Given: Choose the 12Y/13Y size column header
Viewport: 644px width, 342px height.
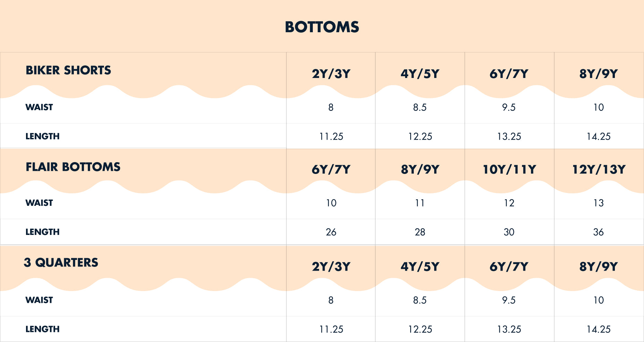Looking at the screenshot, I should pos(599,169).
